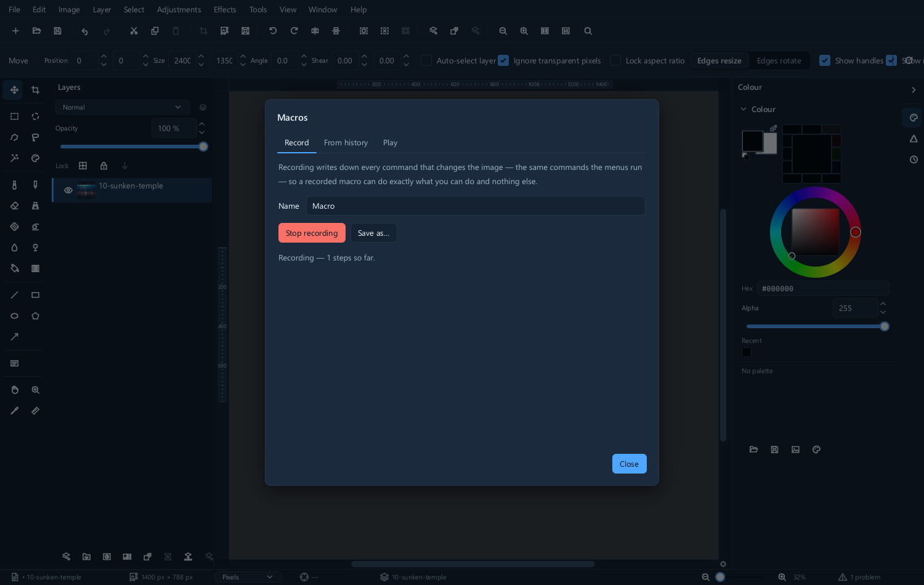Open the Pixels units dropdown in status bar
This screenshot has width=924, height=585.
(x=248, y=577)
